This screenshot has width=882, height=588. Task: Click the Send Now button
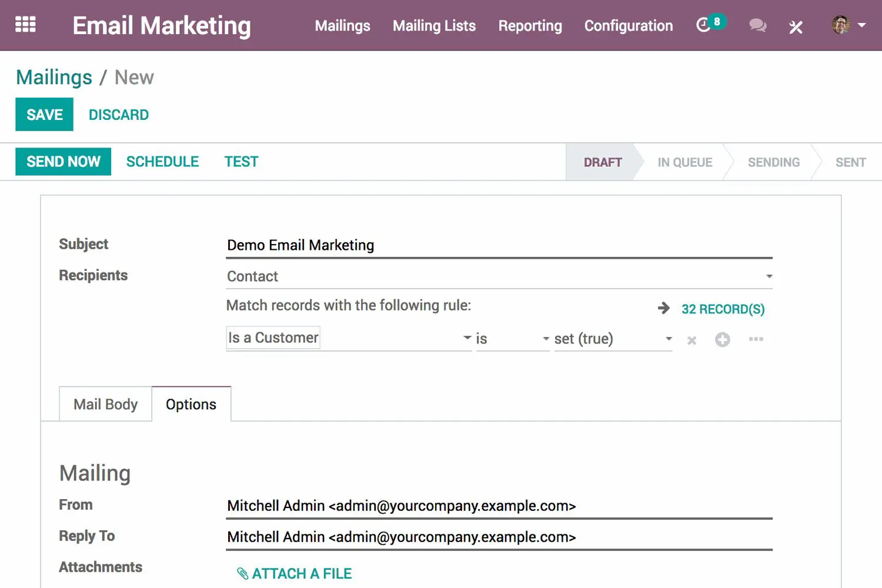[x=64, y=162]
